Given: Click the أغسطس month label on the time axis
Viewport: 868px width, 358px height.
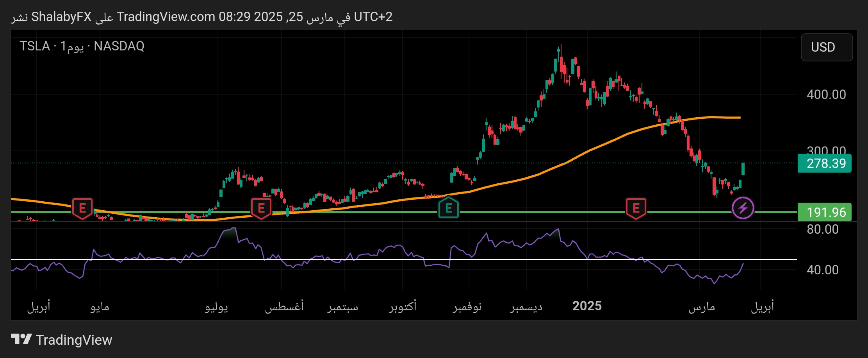Looking at the screenshot, I should pyautogui.click(x=284, y=306).
